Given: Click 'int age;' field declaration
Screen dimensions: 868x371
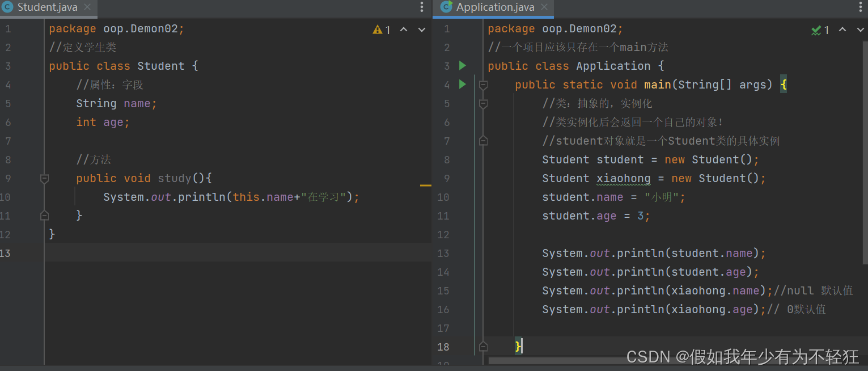Looking at the screenshot, I should click(103, 122).
